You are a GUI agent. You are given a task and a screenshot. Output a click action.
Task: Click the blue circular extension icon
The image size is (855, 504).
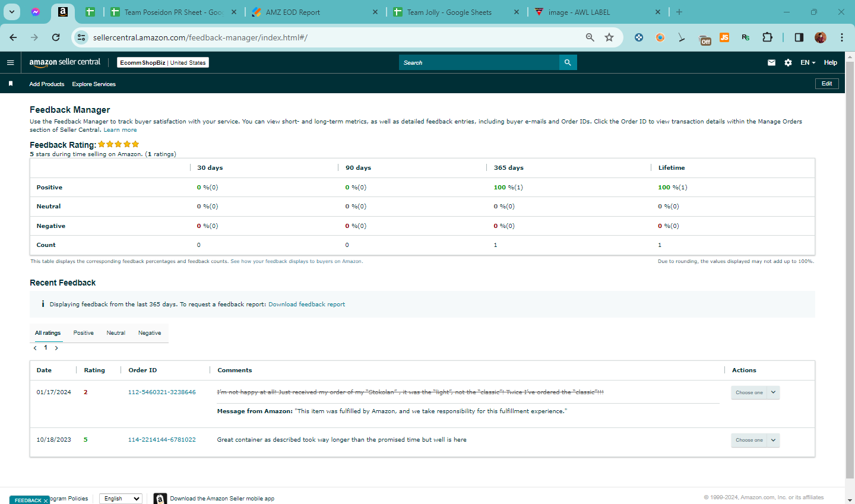(x=639, y=37)
